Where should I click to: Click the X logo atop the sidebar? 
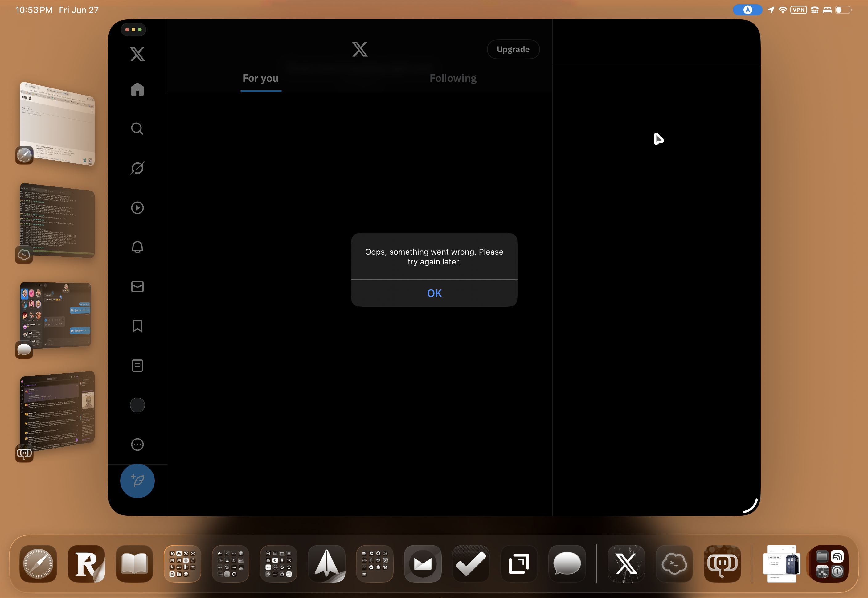(x=137, y=54)
